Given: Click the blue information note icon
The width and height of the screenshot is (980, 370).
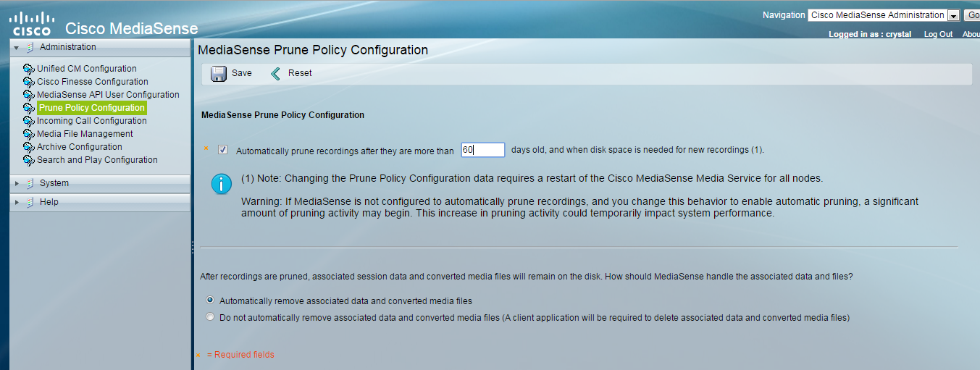Looking at the screenshot, I should coord(221,184).
